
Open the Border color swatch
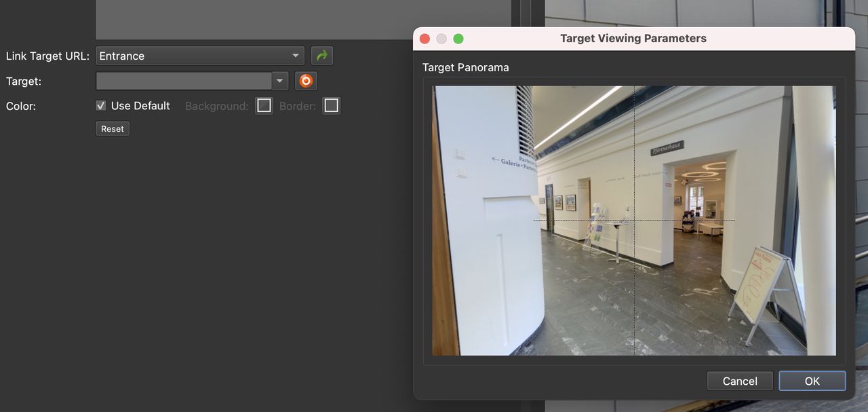tap(331, 105)
